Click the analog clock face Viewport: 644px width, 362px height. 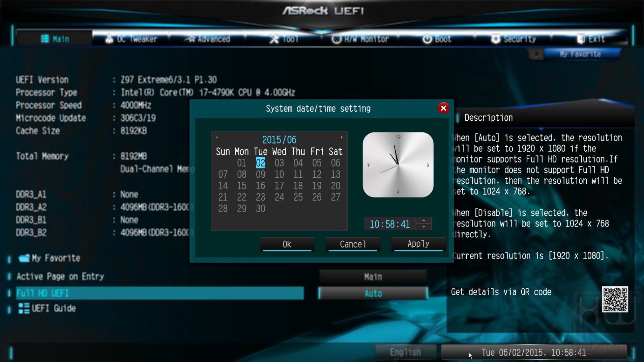pos(398,164)
